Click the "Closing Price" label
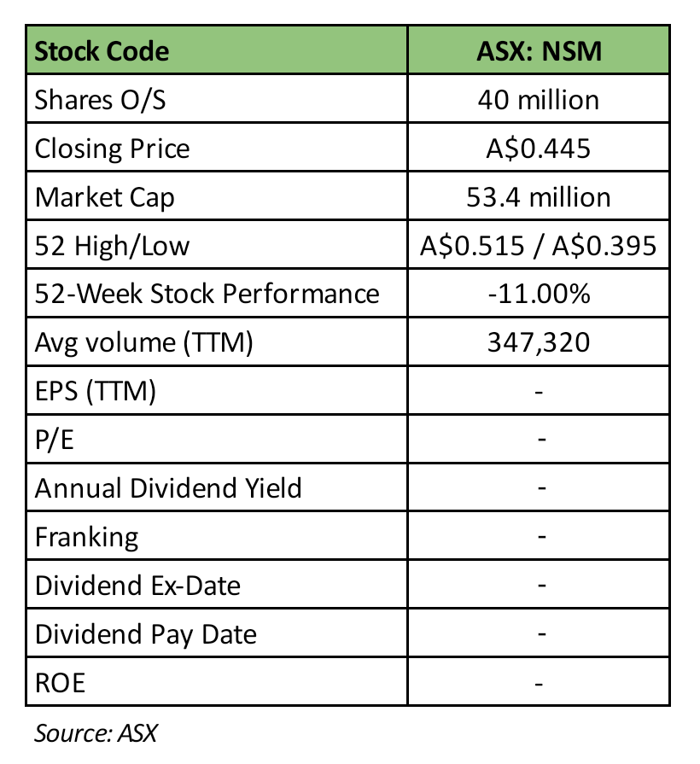 coord(112,149)
